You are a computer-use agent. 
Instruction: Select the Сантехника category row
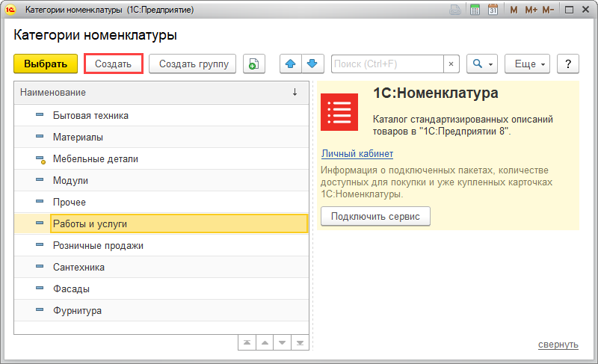pos(78,267)
